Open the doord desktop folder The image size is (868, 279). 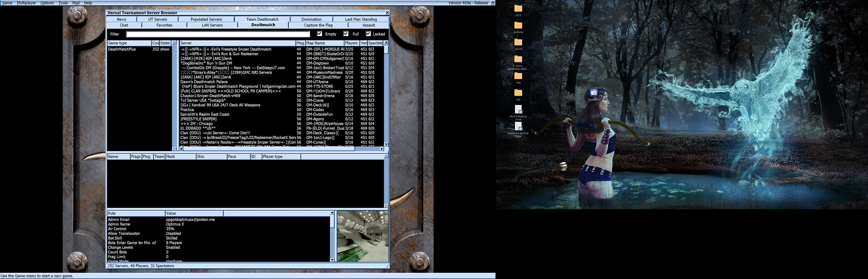[518, 43]
